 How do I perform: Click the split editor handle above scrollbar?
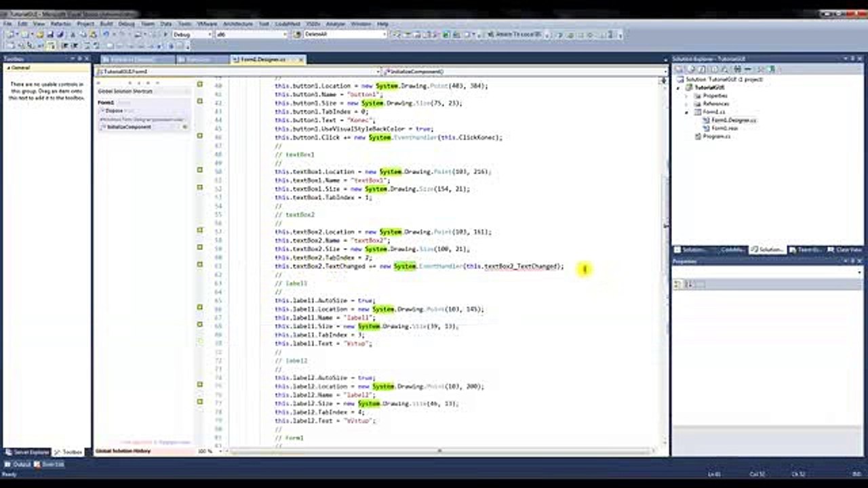pyautogui.click(x=664, y=79)
